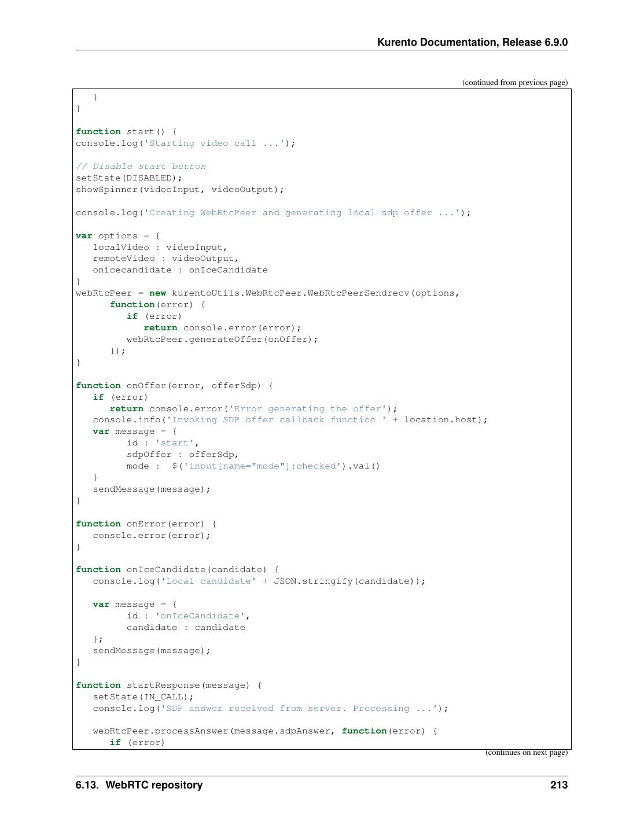Screen dimensions: 644x833
Task: Select the 'candidate : candidate' line
Action: click(186, 628)
